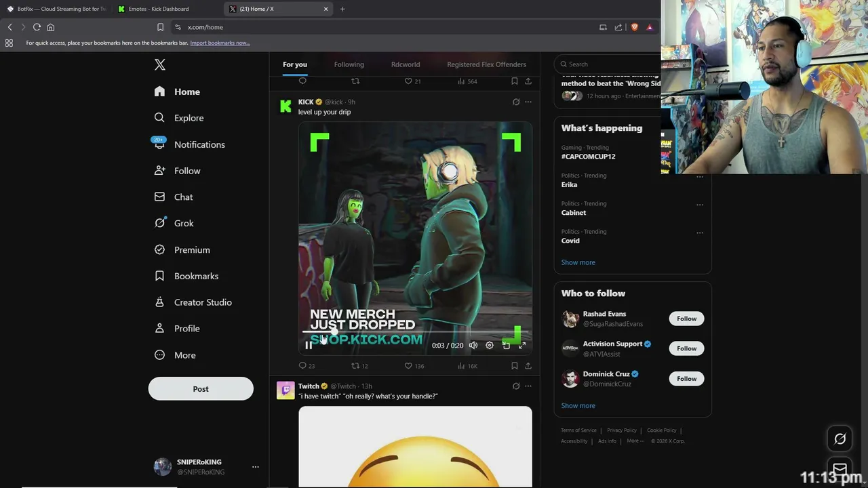Open Profile in the sidebar
The height and width of the screenshot is (488, 868).
click(x=177, y=328)
